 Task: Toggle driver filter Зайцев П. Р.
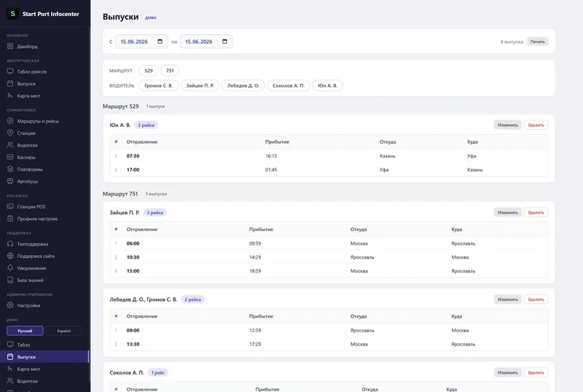click(200, 85)
